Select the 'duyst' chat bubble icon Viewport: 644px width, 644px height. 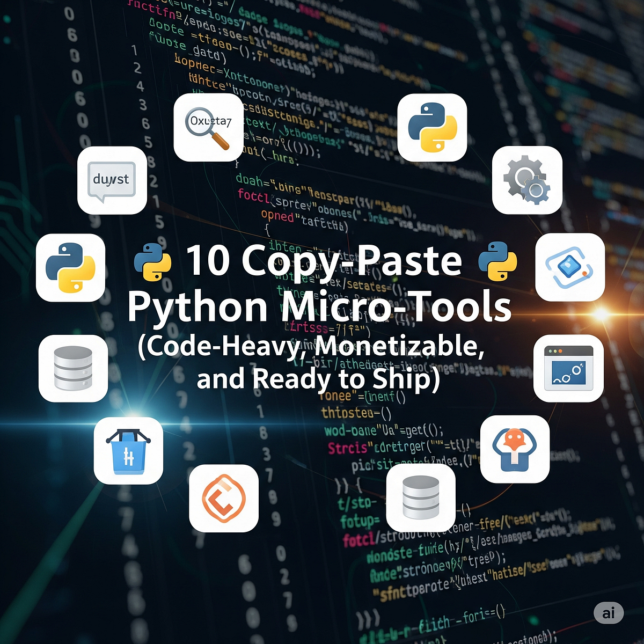point(112,181)
